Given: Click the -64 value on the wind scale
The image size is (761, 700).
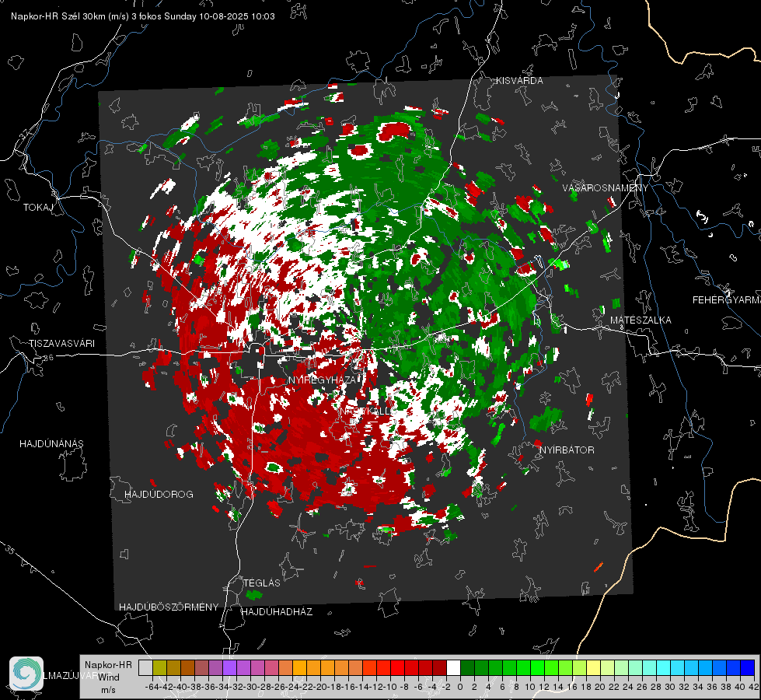Looking at the screenshot, I should click(152, 687).
